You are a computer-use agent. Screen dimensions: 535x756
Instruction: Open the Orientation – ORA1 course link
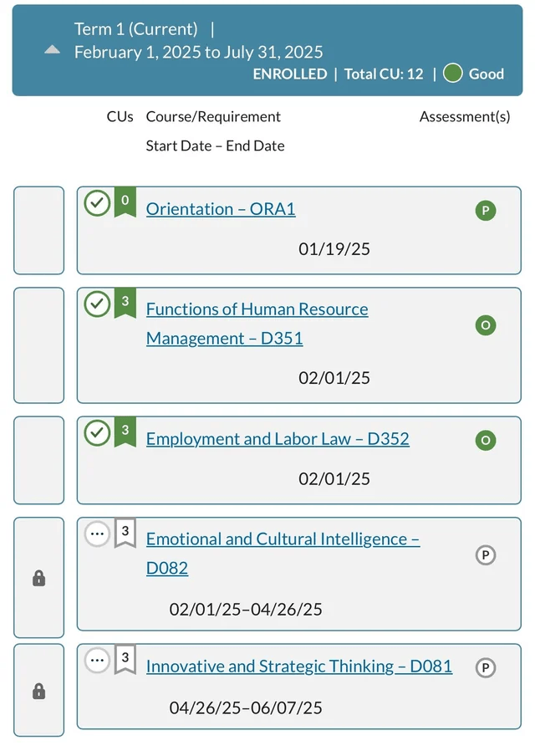pyautogui.click(x=221, y=209)
